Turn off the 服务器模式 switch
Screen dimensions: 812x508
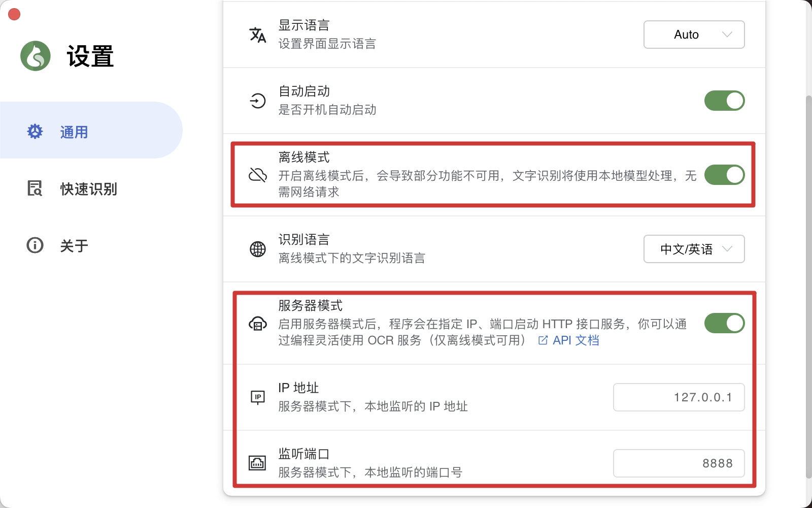pos(724,323)
